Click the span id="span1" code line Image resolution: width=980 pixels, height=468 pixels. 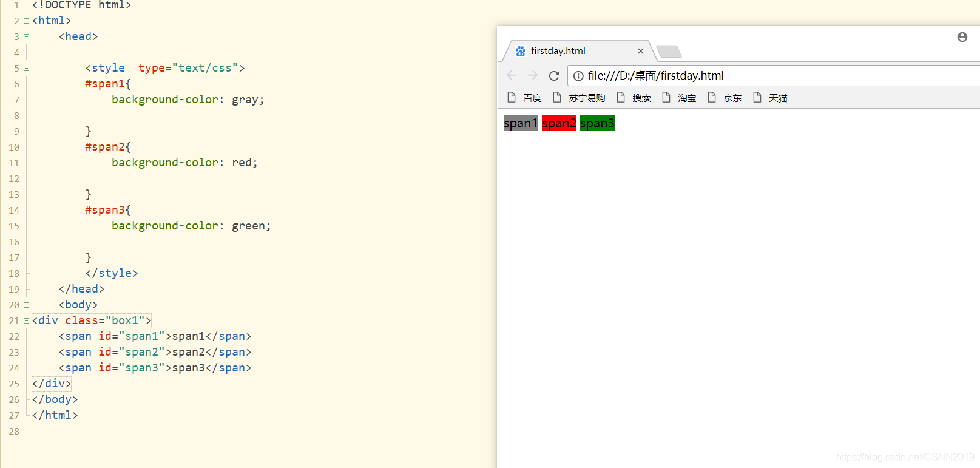tap(155, 336)
